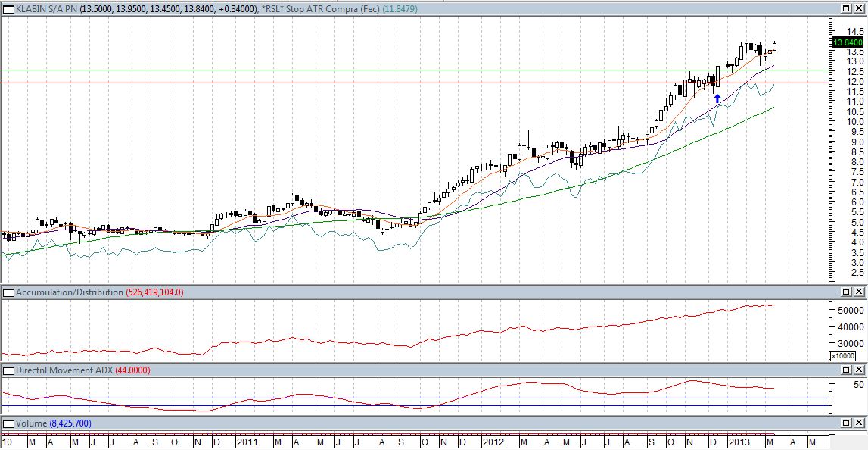Click the 2011 year marker on time axis

(x=248, y=442)
